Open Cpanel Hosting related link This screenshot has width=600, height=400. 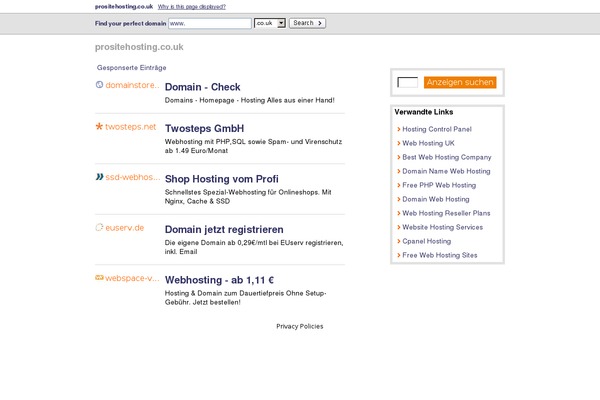(426, 241)
